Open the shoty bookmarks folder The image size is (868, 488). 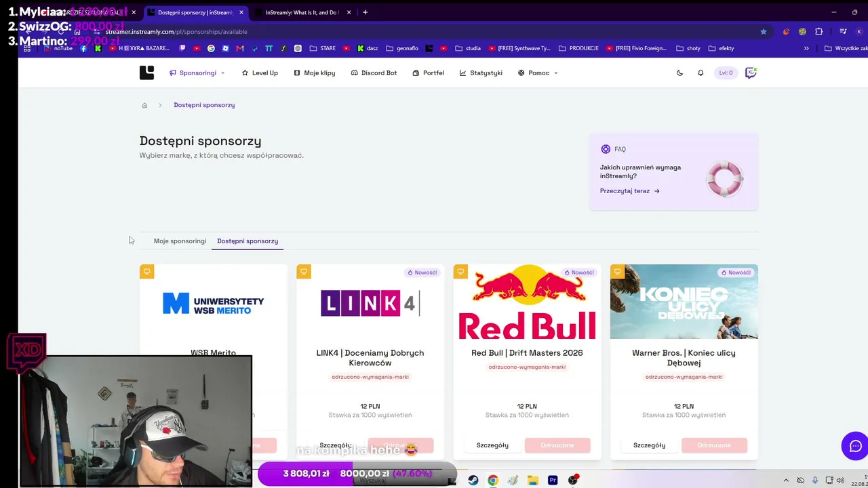tap(688, 48)
